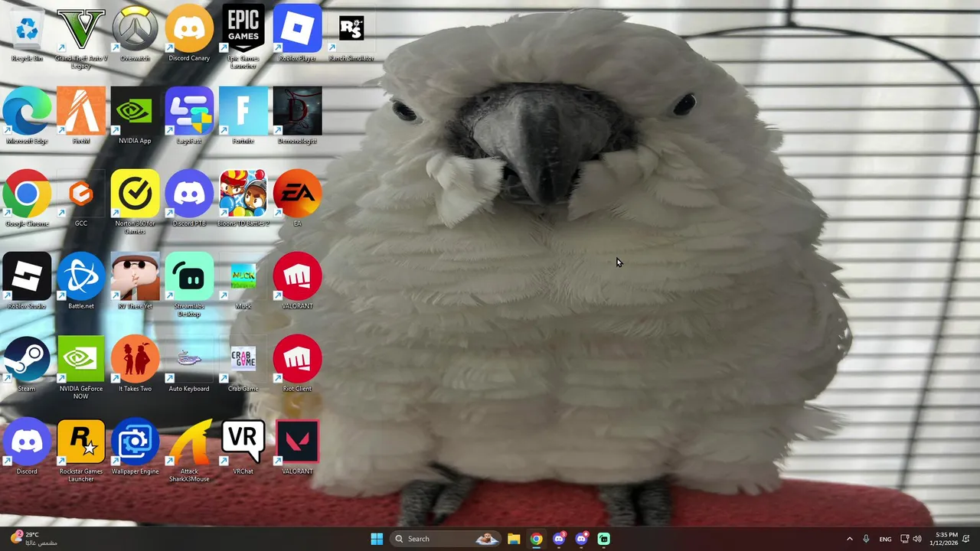Select the FiveM desktop shortcut
The height and width of the screenshot is (551, 980).
[81, 117]
